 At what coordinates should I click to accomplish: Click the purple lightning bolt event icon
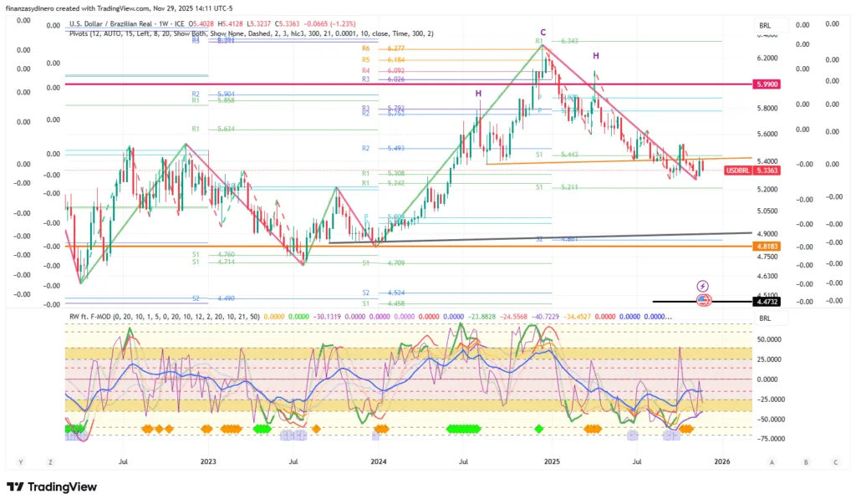coord(703,286)
